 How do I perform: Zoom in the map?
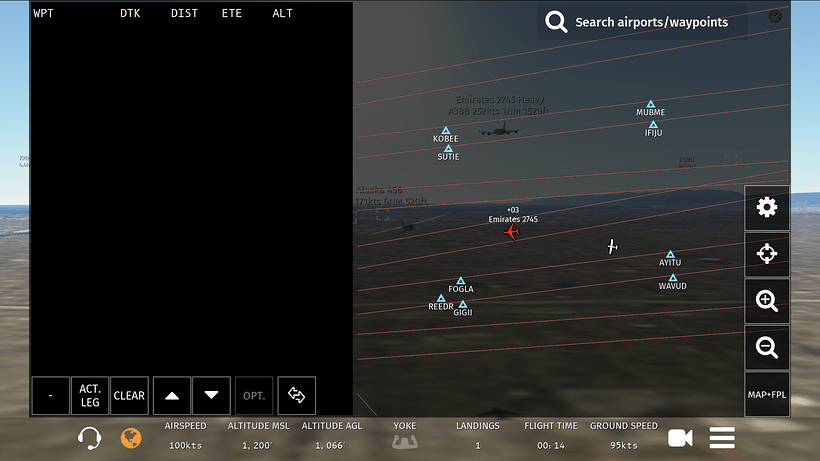pyautogui.click(x=767, y=301)
